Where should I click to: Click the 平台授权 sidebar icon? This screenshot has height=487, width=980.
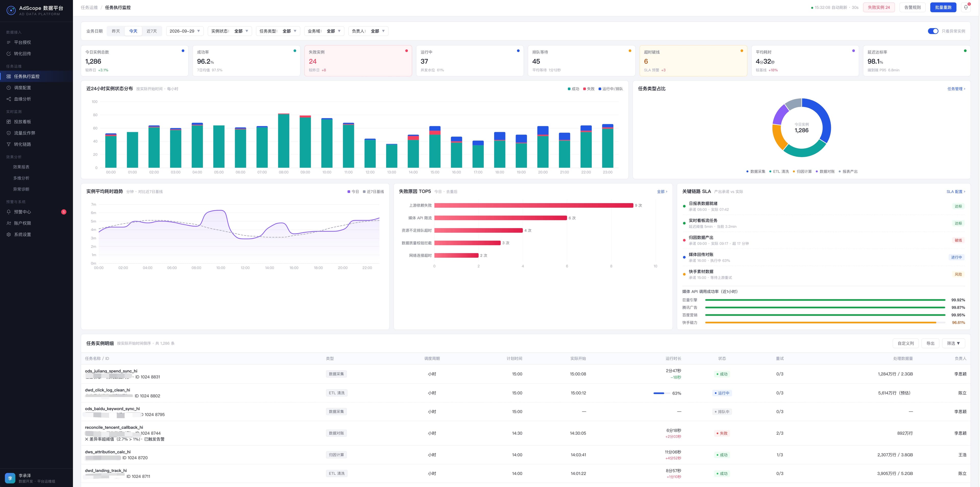9,42
